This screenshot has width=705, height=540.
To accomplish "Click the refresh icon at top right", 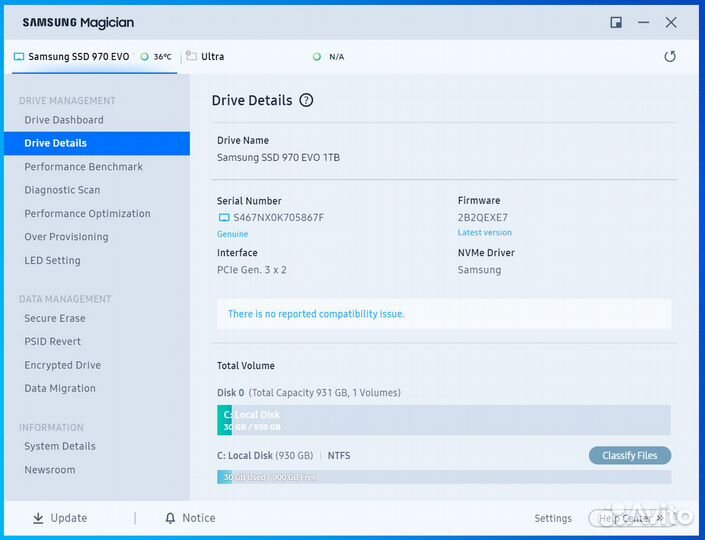I will (x=670, y=57).
